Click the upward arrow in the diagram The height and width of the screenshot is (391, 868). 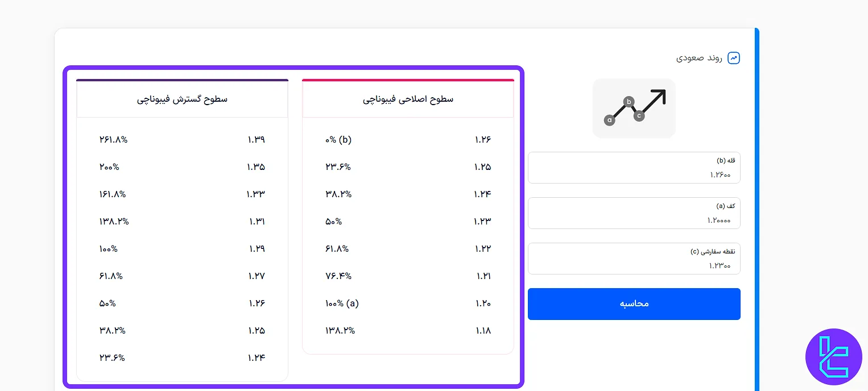point(659,97)
